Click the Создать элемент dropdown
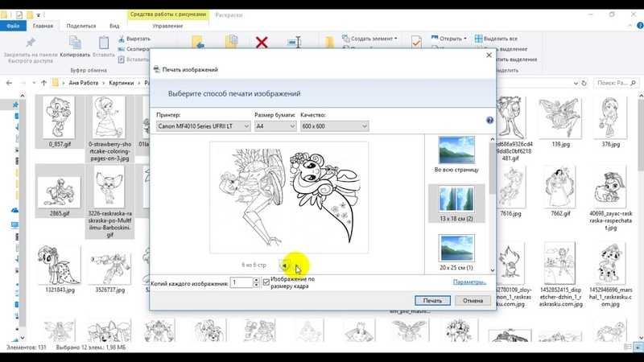The width and height of the screenshot is (644, 362). tap(370, 39)
